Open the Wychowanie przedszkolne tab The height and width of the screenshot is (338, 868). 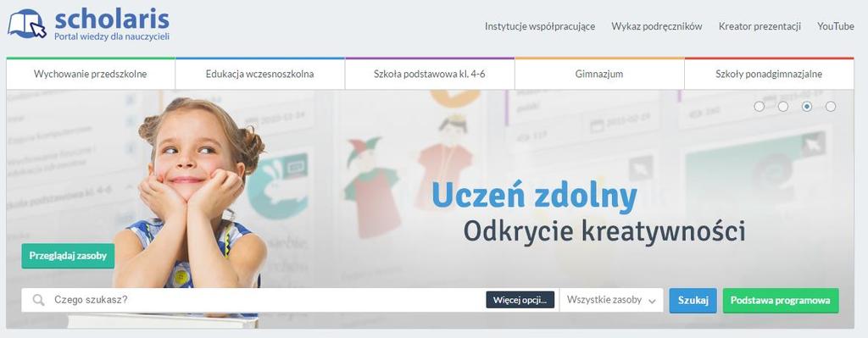(x=90, y=74)
